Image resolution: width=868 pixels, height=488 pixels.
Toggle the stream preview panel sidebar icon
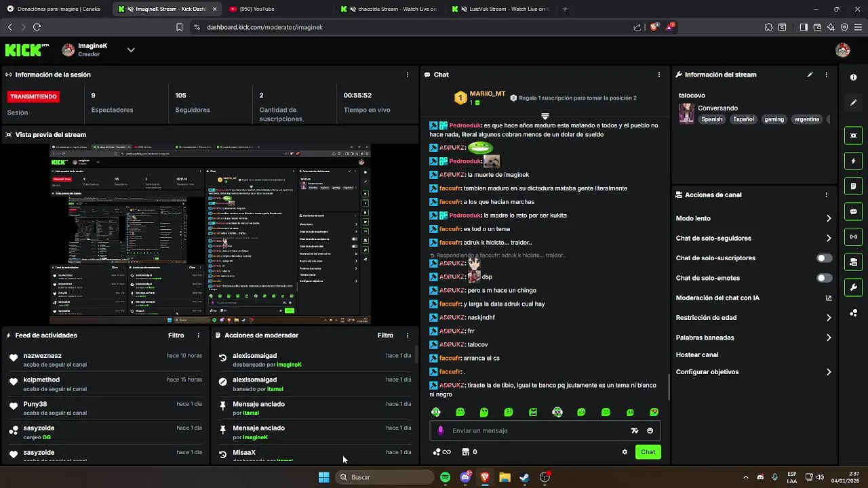tap(853, 136)
